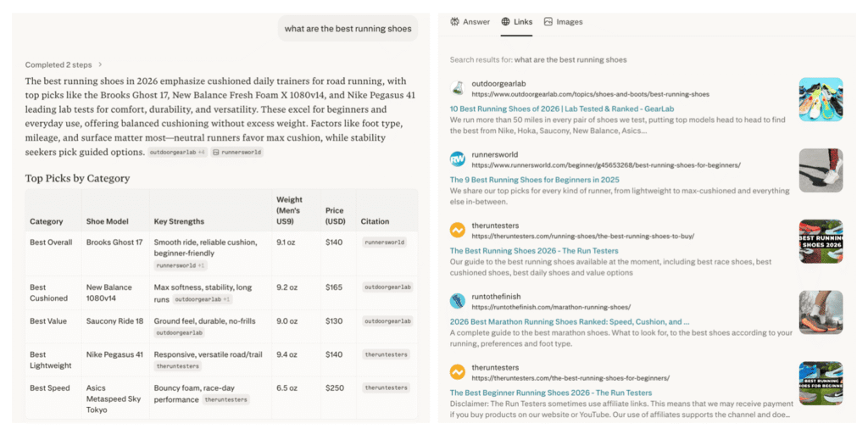Click the runtothefinish favicon icon
The width and height of the screenshot is (868, 440).
(x=457, y=301)
